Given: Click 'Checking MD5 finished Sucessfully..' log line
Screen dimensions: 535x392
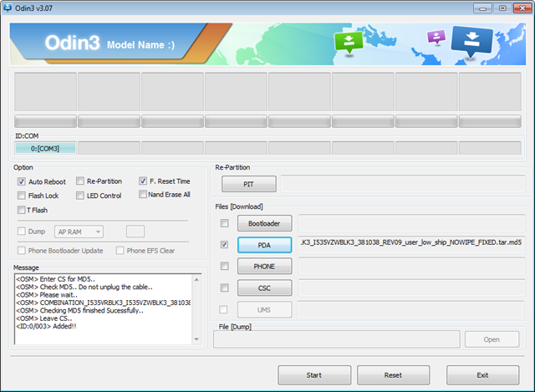Looking at the screenshot, I should point(80,310).
